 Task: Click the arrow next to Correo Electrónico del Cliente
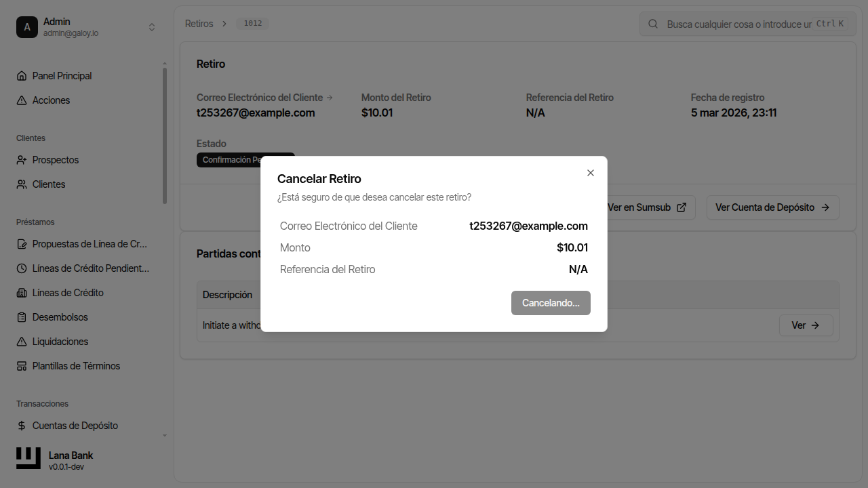pyautogui.click(x=330, y=97)
